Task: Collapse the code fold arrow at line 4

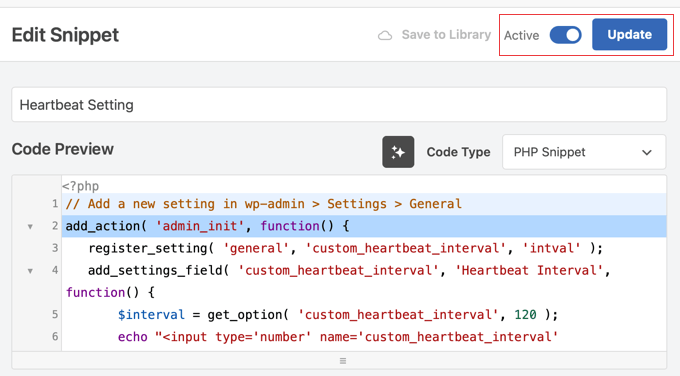Action: [30, 271]
